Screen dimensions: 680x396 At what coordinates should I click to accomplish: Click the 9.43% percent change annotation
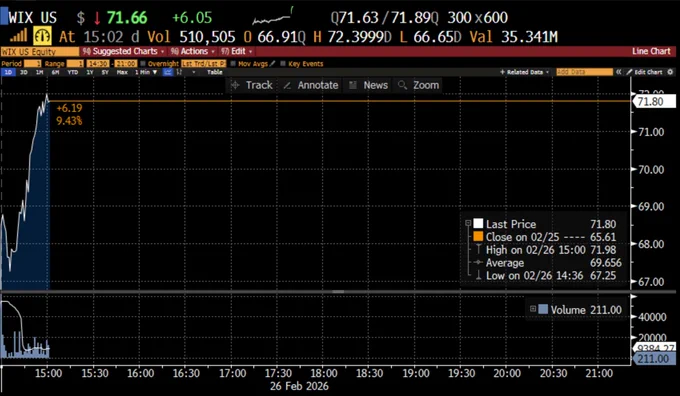click(69, 121)
